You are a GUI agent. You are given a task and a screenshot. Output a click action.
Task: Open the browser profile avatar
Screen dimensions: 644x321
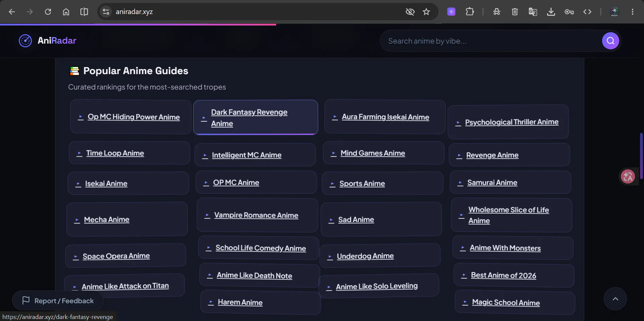[614, 12]
